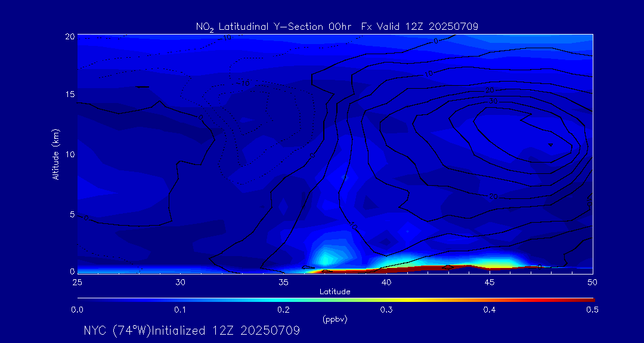This screenshot has height=343, width=644.
Task: Click the 'Altitude (km)' axis label
Action: (x=55, y=154)
